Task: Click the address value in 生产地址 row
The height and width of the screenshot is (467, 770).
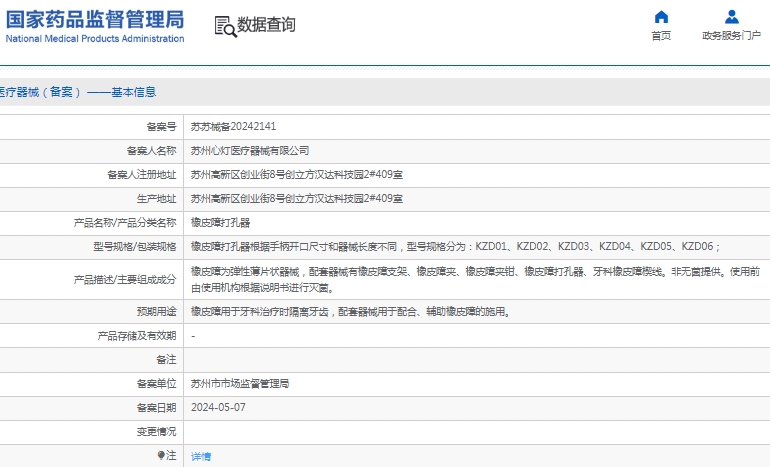Action: 297,199
